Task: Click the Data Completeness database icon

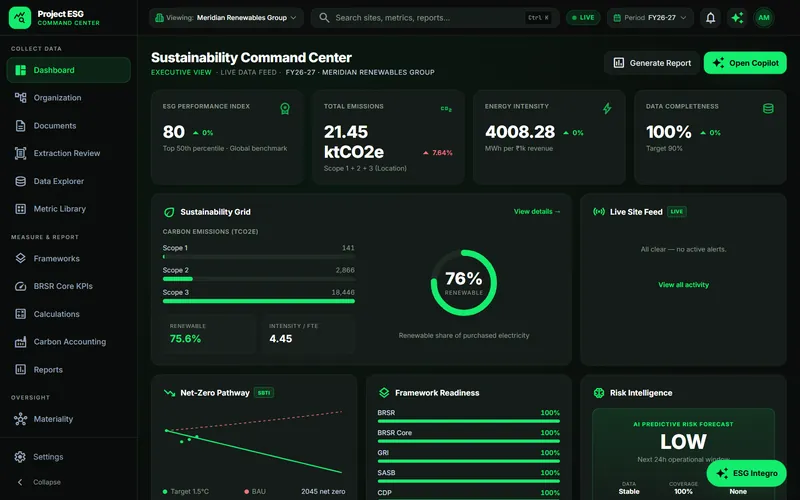Action: click(x=768, y=108)
